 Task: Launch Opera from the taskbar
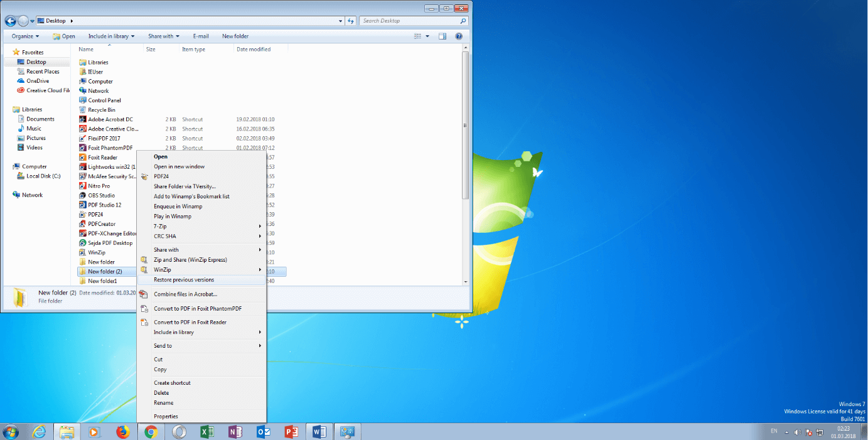click(x=179, y=432)
